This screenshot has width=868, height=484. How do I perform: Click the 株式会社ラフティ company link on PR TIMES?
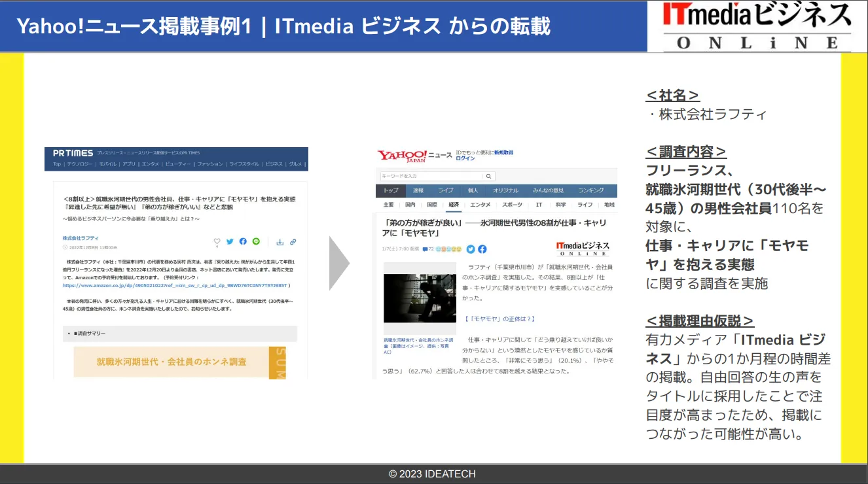pyautogui.click(x=81, y=238)
